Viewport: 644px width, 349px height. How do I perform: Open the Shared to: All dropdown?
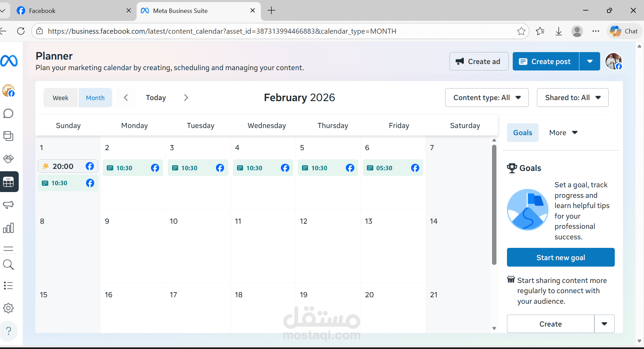pyautogui.click(x=572, y=97)
